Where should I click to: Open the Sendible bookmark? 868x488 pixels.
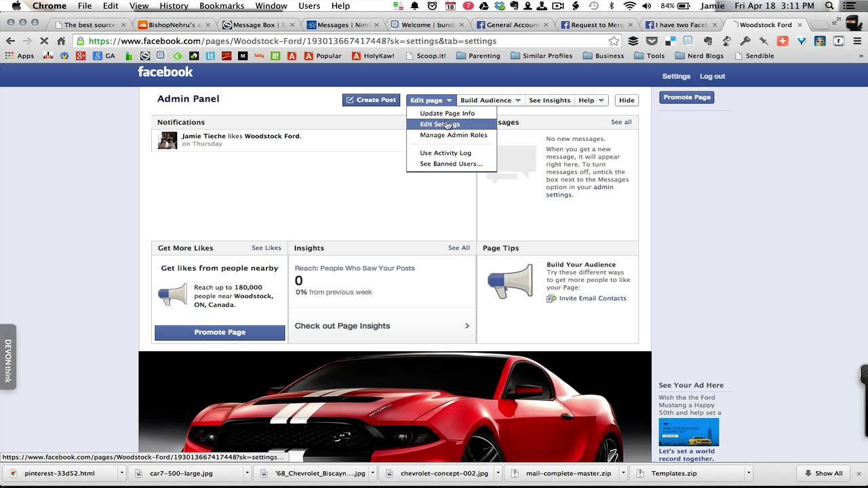coord(753,56)
